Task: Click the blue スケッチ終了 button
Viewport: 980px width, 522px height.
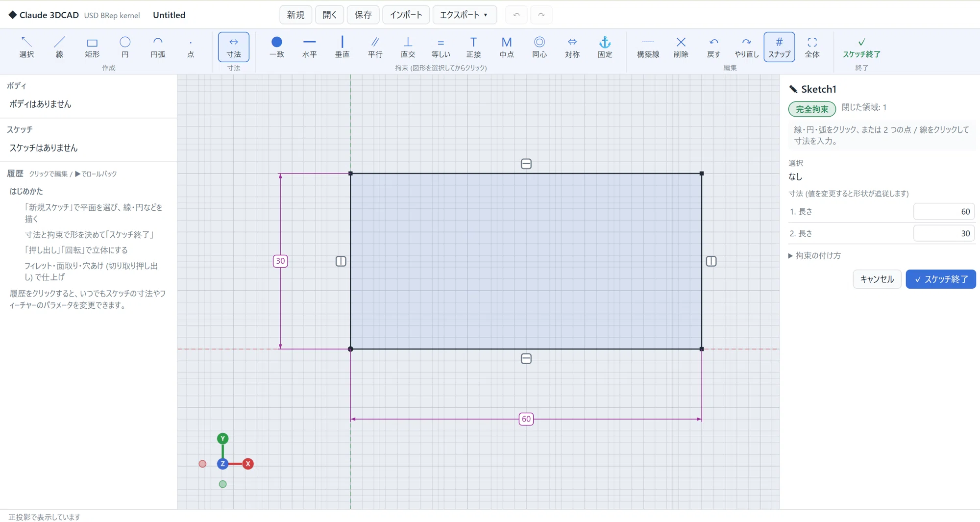Action: coord(941,279)
